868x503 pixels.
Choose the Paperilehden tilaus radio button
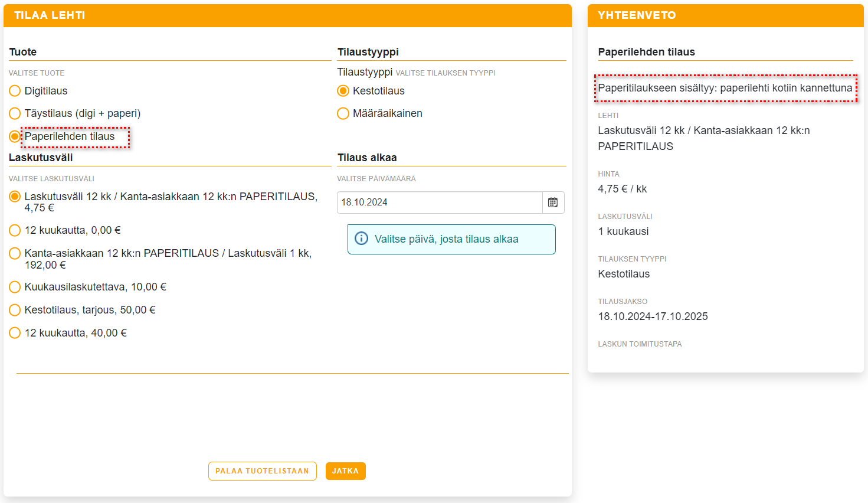tap(15, 136)
